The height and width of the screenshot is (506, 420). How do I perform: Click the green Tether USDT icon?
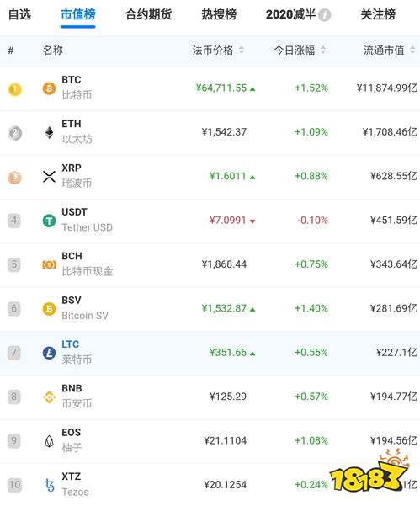pyautogui.click(x=49, y=221)
